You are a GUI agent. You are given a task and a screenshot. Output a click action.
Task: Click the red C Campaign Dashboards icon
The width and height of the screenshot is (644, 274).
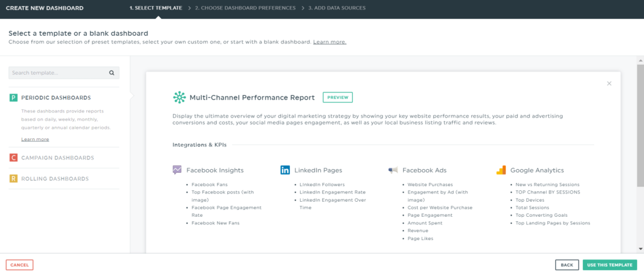[13, 158]
